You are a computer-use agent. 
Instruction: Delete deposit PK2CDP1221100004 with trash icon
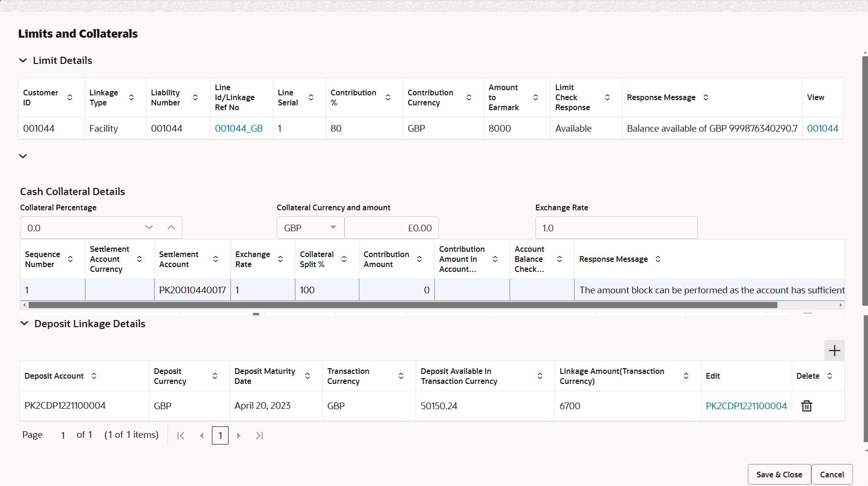(806, 406)
